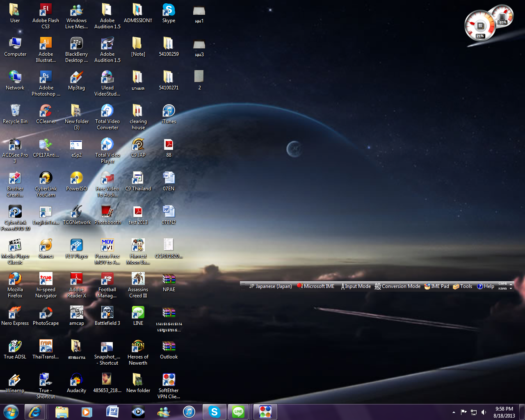Click the Show desktop strip beside the clock

coord(522,412)
